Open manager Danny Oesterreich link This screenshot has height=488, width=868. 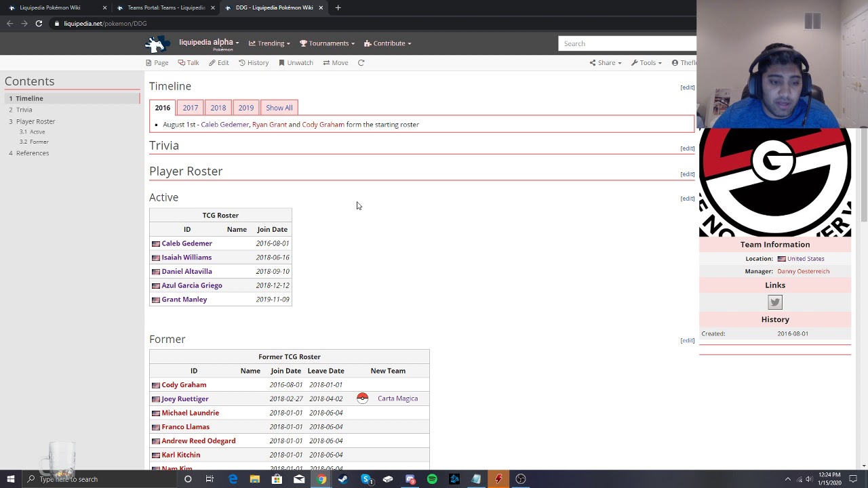pos(803,271)
